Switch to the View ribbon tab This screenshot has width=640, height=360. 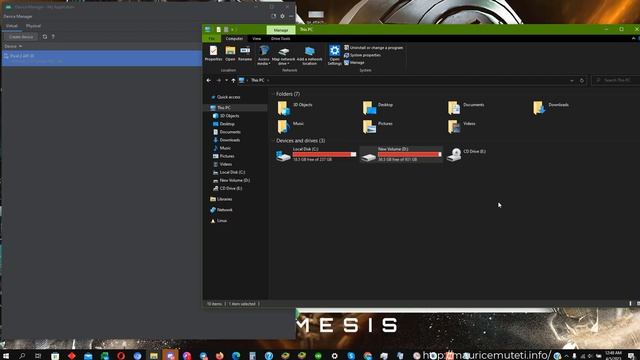(x=256, y=38)
